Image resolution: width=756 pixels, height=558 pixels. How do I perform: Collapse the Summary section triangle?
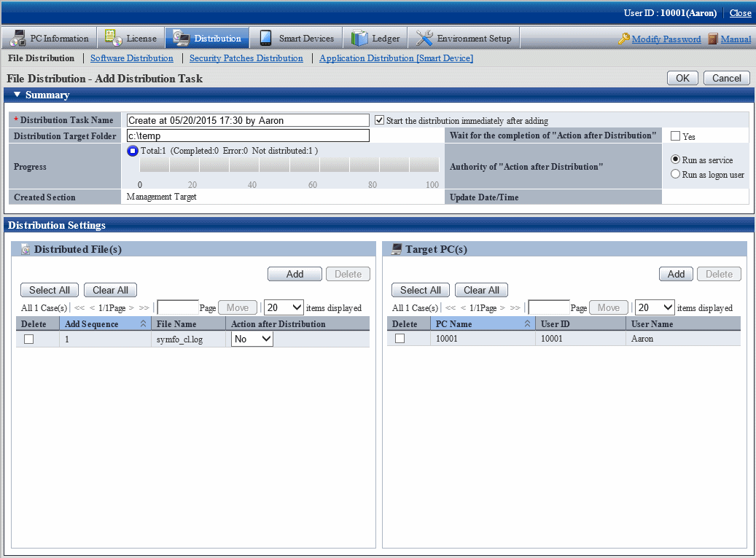[x=17, y=95]
